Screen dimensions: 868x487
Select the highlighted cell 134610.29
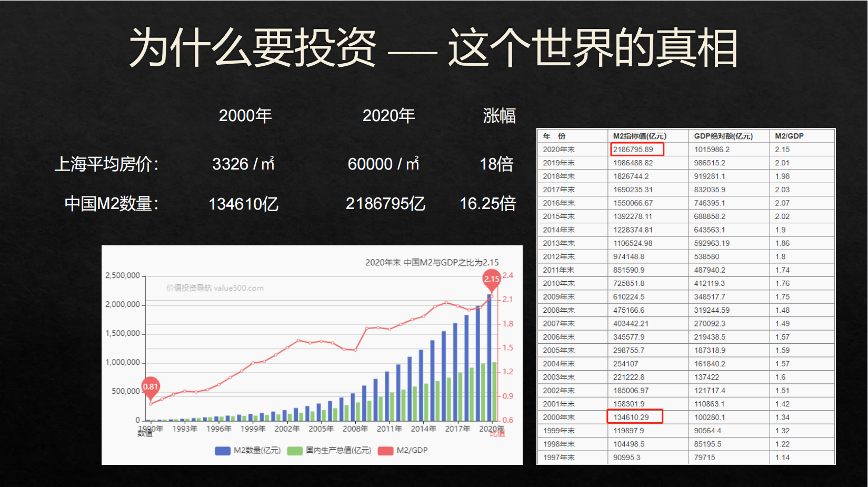[635, 417]
